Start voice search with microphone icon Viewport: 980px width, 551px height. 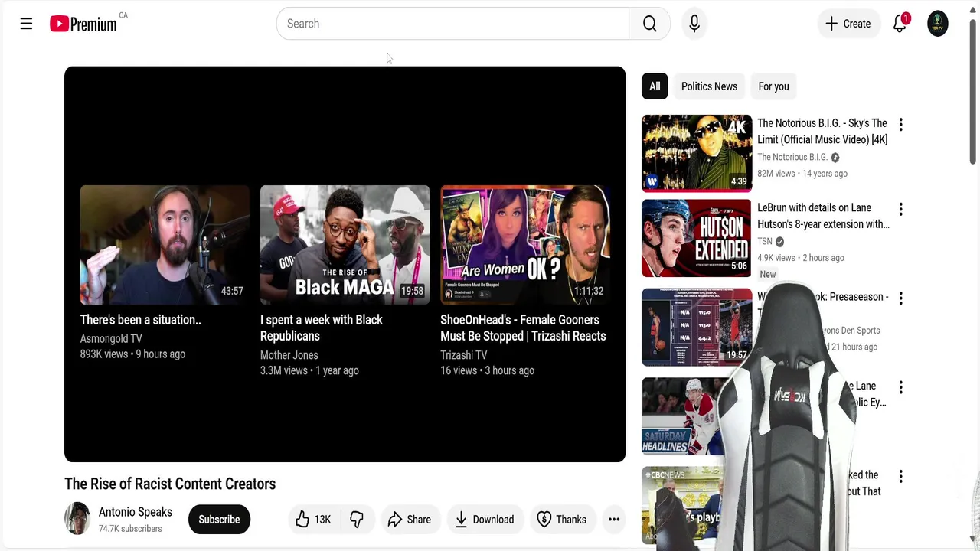pyautogui.click(x=694, y=24)
